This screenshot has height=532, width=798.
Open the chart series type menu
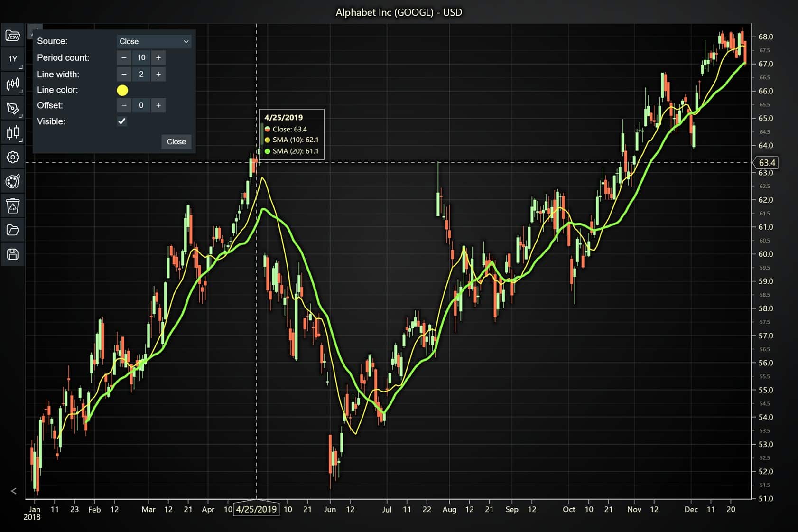click(13, 84)
